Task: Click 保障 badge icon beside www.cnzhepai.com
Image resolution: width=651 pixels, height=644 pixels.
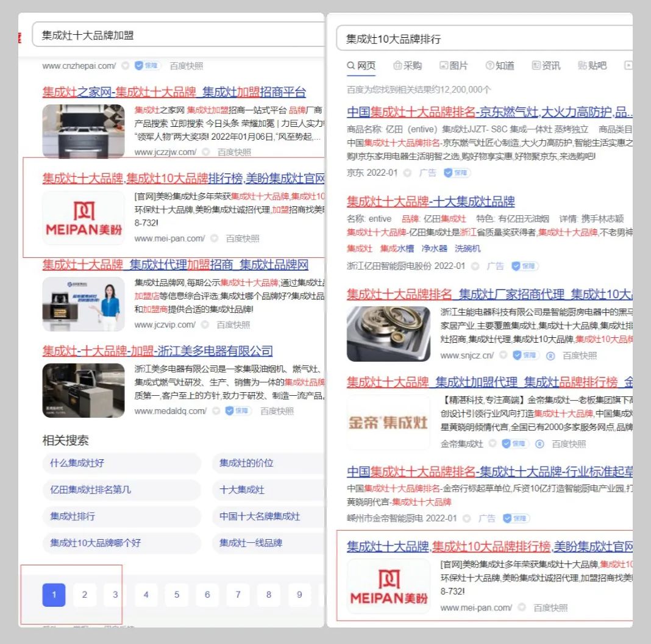Action: tap(148, 66)
